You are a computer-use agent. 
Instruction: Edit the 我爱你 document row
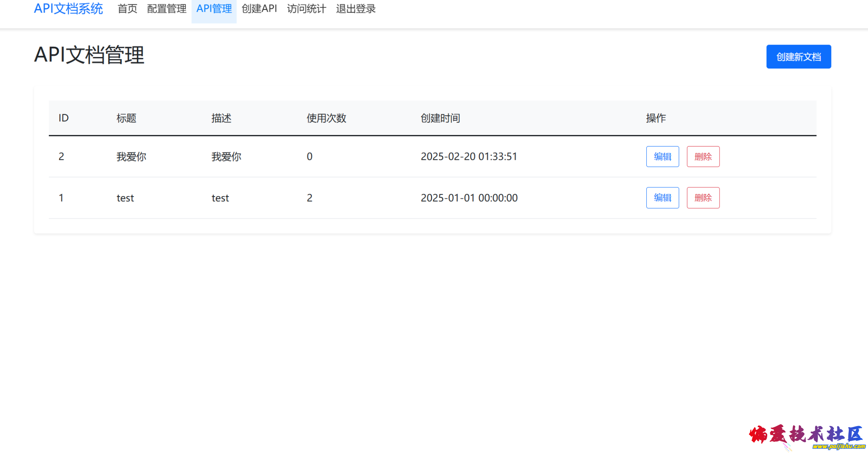point(662,157)
